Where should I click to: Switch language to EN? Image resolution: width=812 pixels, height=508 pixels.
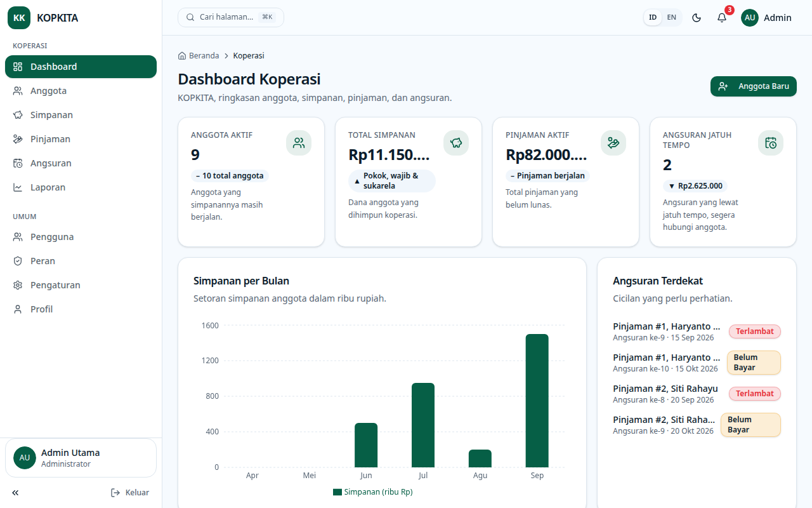pos(672,18)
